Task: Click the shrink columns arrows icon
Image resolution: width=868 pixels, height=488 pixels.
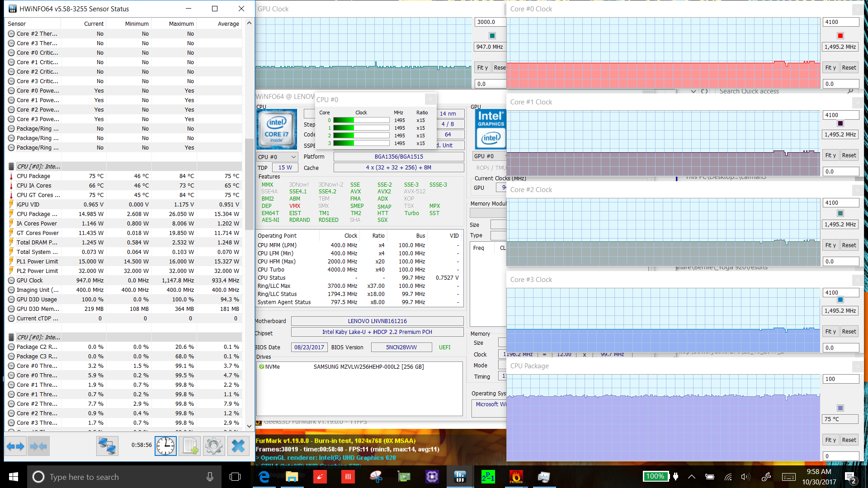Action: 38,446
